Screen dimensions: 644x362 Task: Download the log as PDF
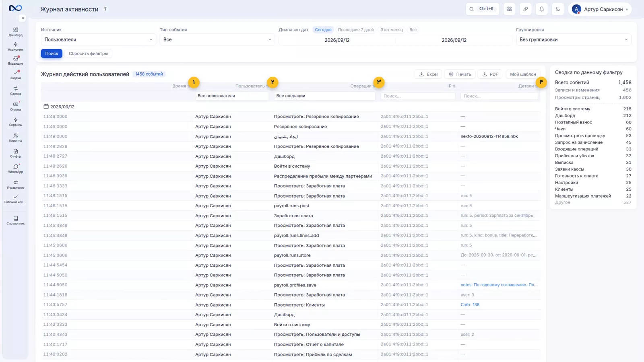[490, 74]
